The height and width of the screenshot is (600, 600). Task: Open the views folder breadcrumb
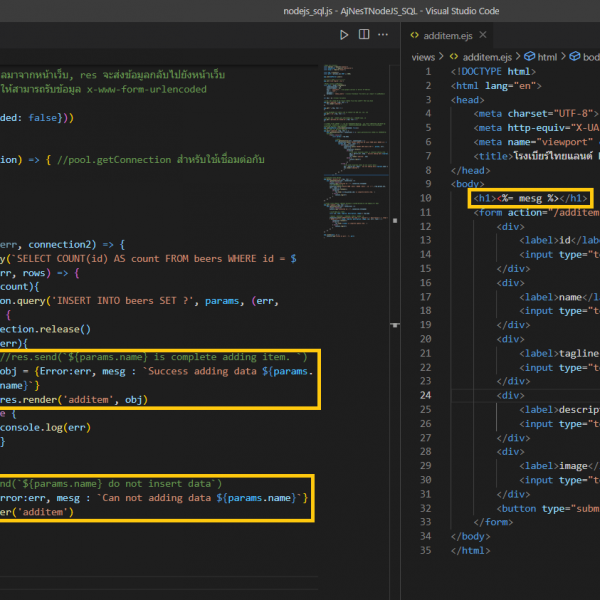tap(423, 58)
